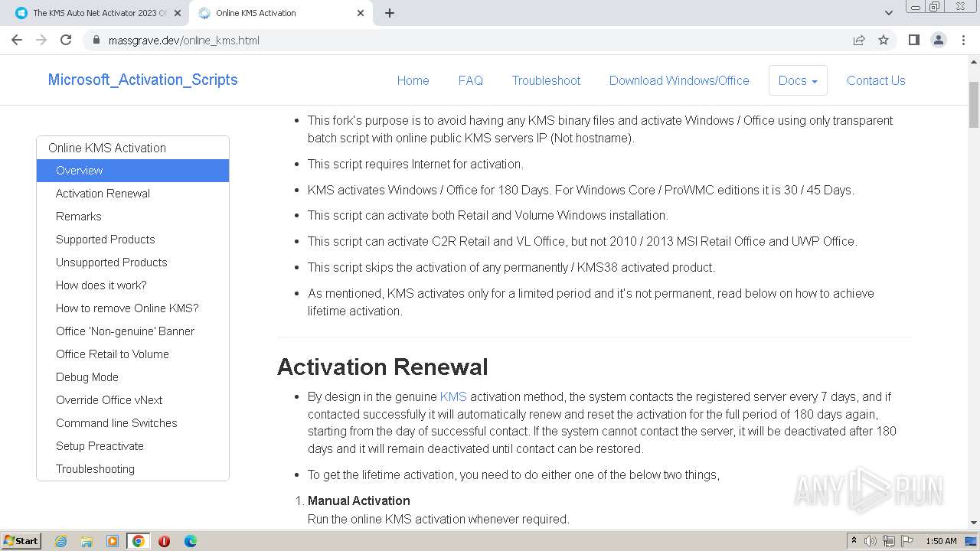This screenshot has height=551, width=980.
Task: Open Debug Mode sidebar item
Action: (x=132, y=377)
